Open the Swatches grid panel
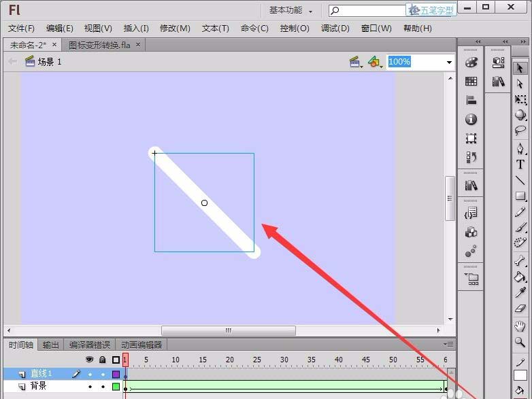532x399 pixels. 471,82
